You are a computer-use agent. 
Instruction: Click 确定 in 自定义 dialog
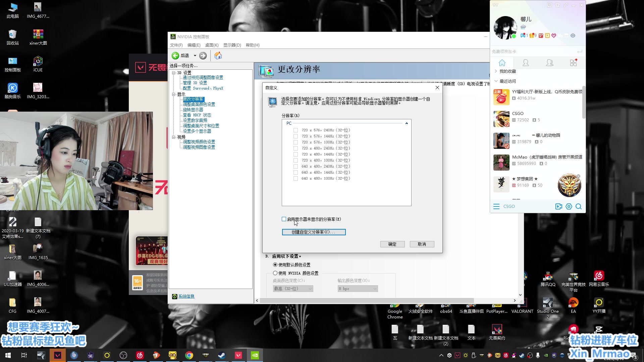392,244
